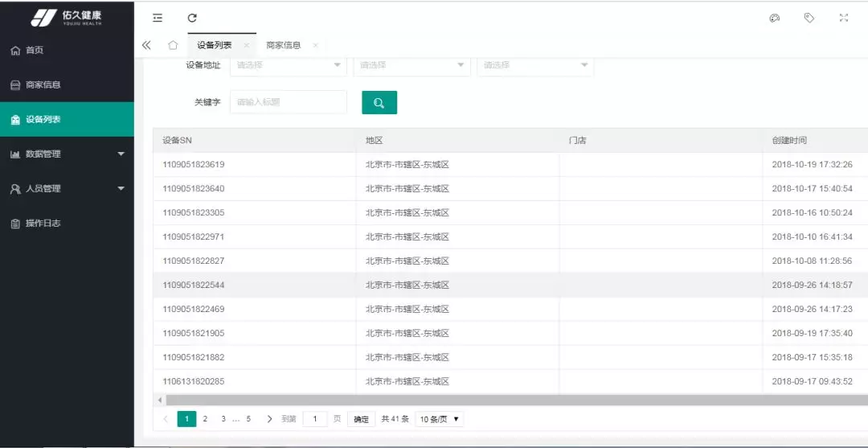868x448 pixels.
Task: Open 操作日志 in the sidebar
Action: point(67,223)
